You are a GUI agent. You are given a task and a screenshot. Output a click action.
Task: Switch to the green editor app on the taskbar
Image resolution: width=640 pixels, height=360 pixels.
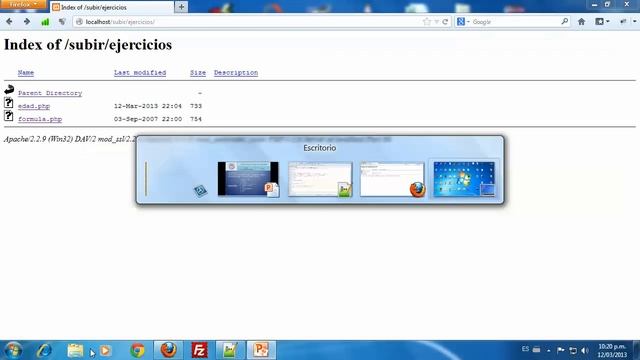click(230, 350)
